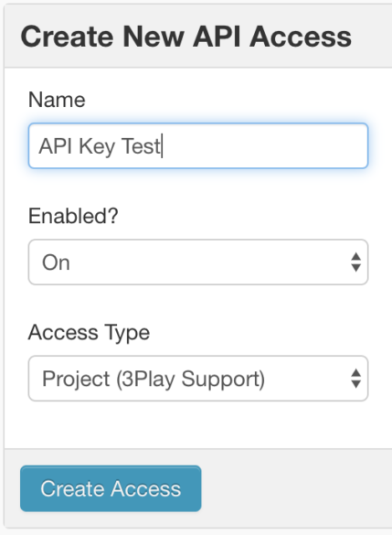Click the Enabled? label
Viewport: 392px width, 535px height.
[73, 216]
